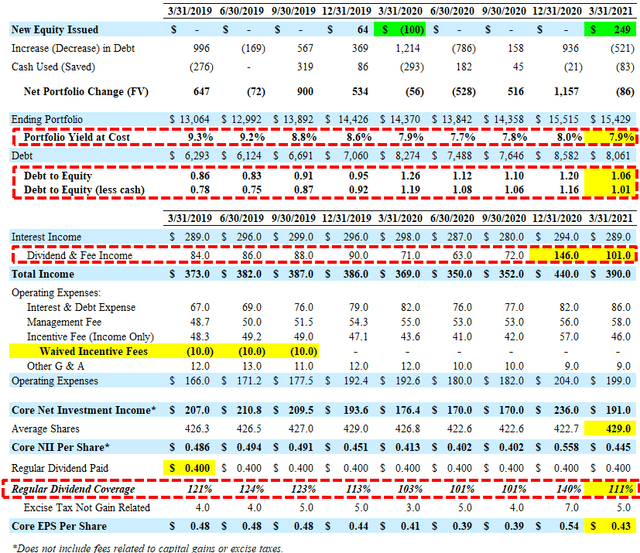Click the yellow 7.9% portfolio yield cell
The width and height of the screenshot is (640, 553).
610,137
